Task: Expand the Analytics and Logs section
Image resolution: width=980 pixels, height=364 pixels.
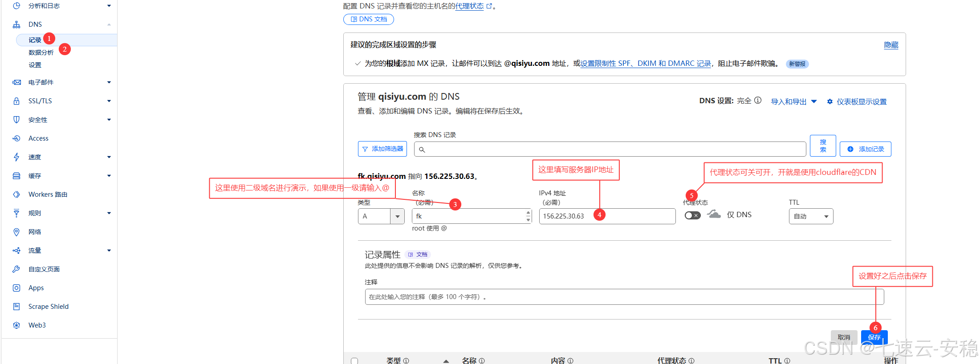Action: click(109, 6)
